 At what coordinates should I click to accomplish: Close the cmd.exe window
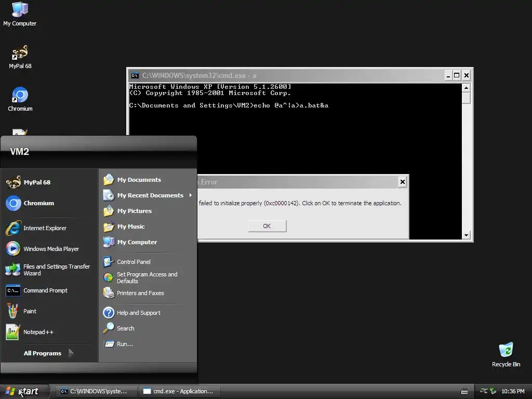point(467,75)
